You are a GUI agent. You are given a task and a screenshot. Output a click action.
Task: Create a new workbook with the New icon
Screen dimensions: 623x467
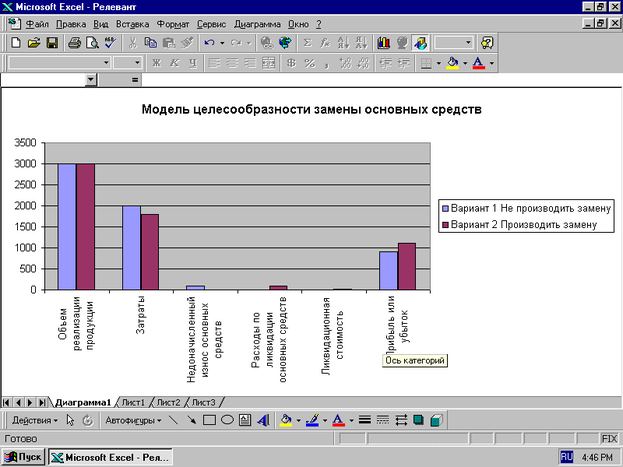point(15,43)
